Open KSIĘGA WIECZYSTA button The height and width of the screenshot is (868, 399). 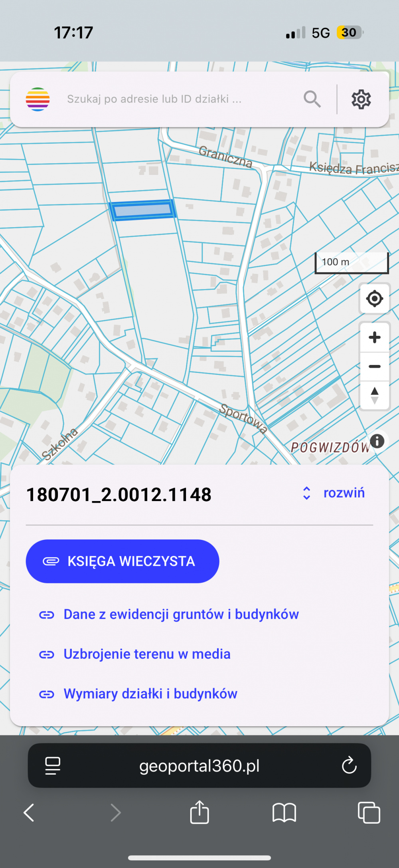tap(122, 561)
